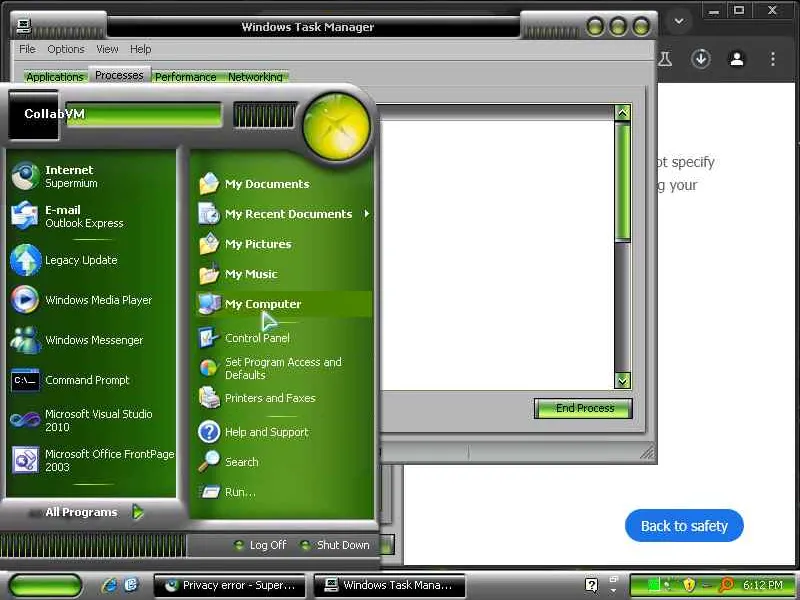Open Set Program Access and Defaults
This screenshot has width=800, height=600.
click(x=283, y=368)
